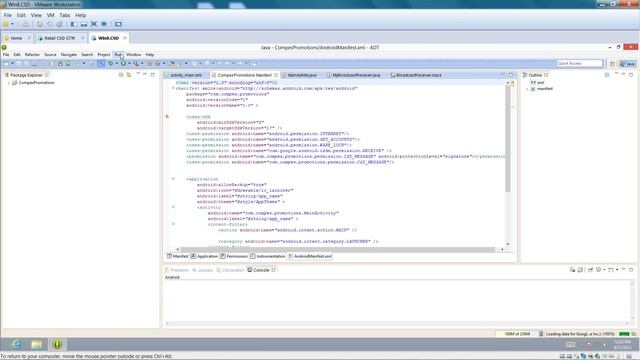Select the Java perspective button
This screenshot has width=640, height=360.
(x=628, y=64)
